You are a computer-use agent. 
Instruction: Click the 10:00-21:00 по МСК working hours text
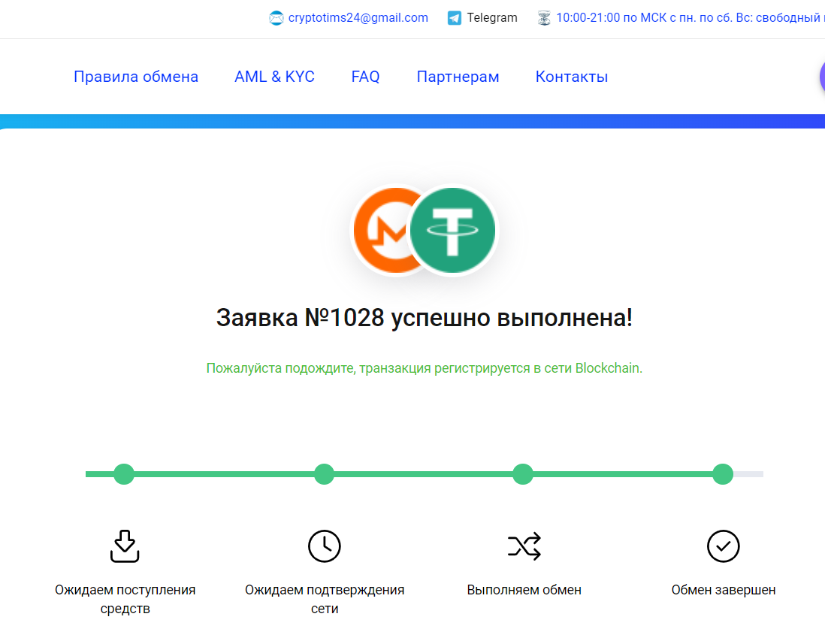[x=691, y=18]
